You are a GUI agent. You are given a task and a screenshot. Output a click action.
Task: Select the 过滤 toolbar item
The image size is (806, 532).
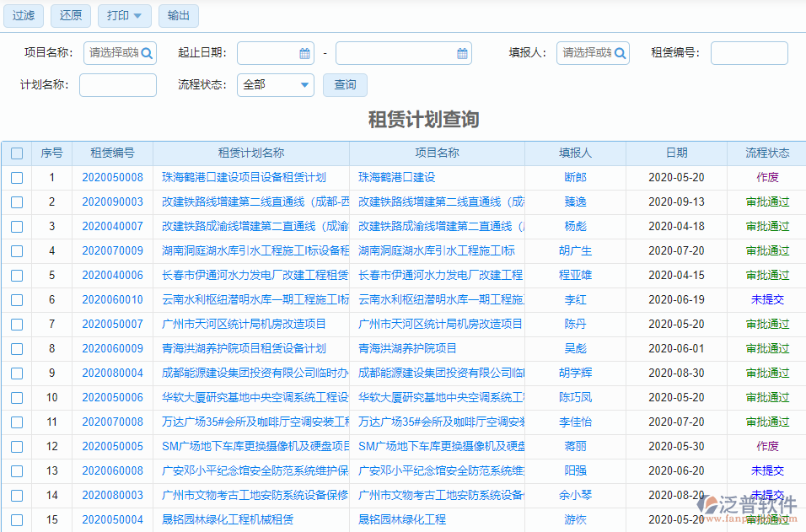(x=23, y=15)
